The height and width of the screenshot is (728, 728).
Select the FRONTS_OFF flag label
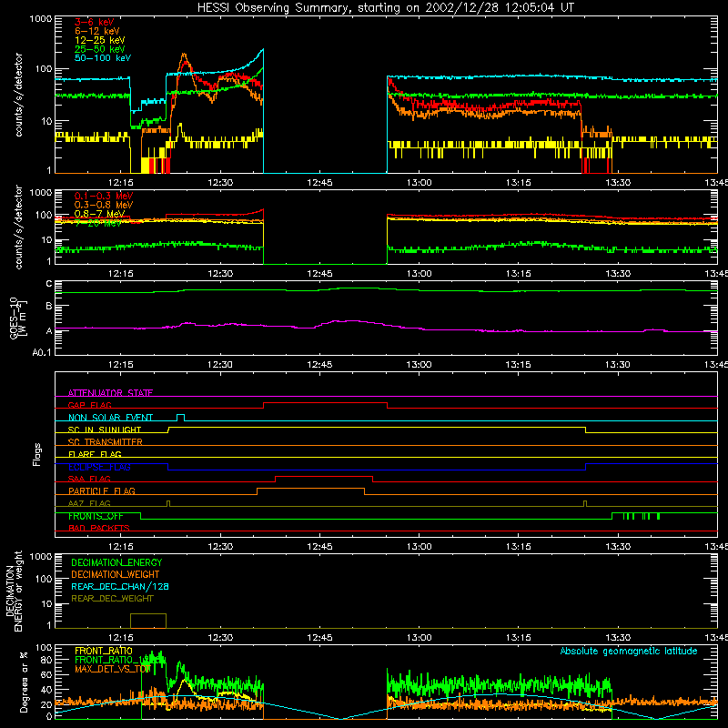click(96, 516)
